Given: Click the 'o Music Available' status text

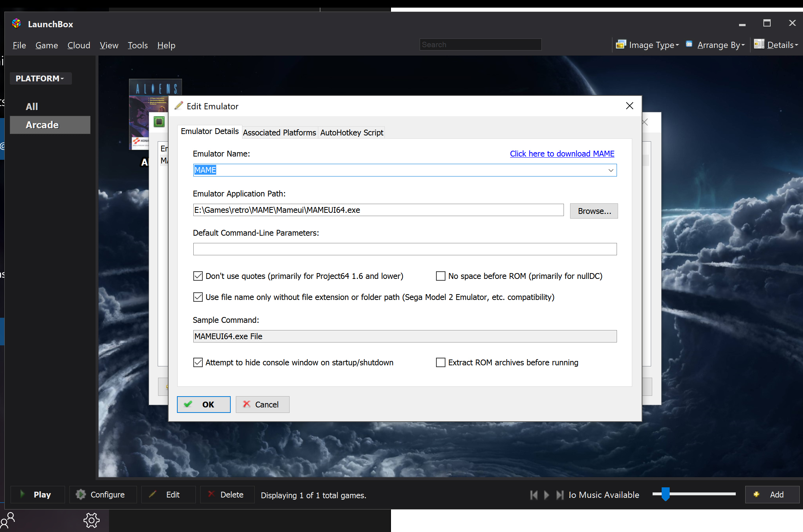Looking at the screenshot, I should [604, 495].
